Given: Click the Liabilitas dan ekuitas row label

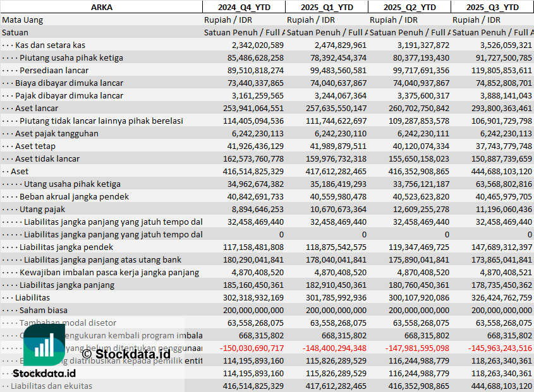Looking at the screenshot, I should [51, 386].
